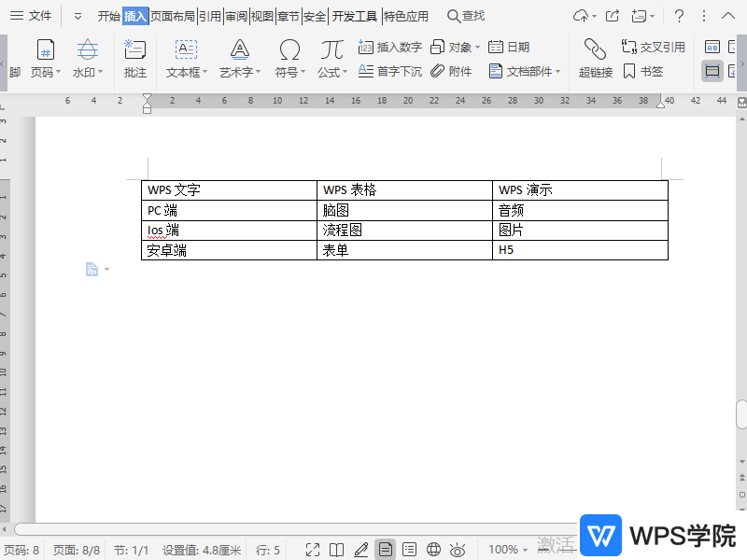
Task: Select the page layout view icon
Action: 385,550
